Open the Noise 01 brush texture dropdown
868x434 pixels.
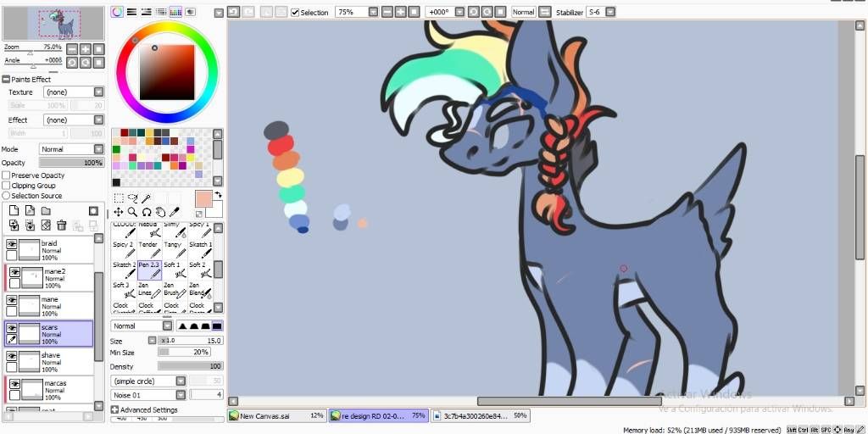(x=181, y=395)
